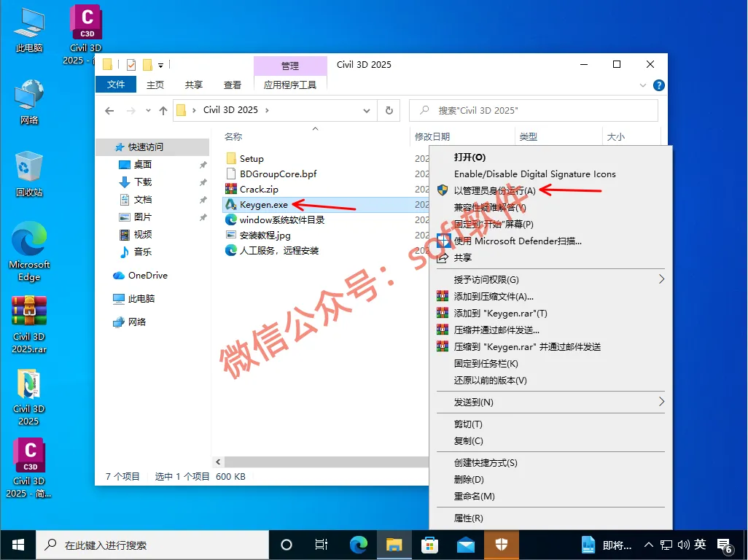The image size is (748, 560).
Task: Open volume control in system tray
Action: [x=683, y=545]
